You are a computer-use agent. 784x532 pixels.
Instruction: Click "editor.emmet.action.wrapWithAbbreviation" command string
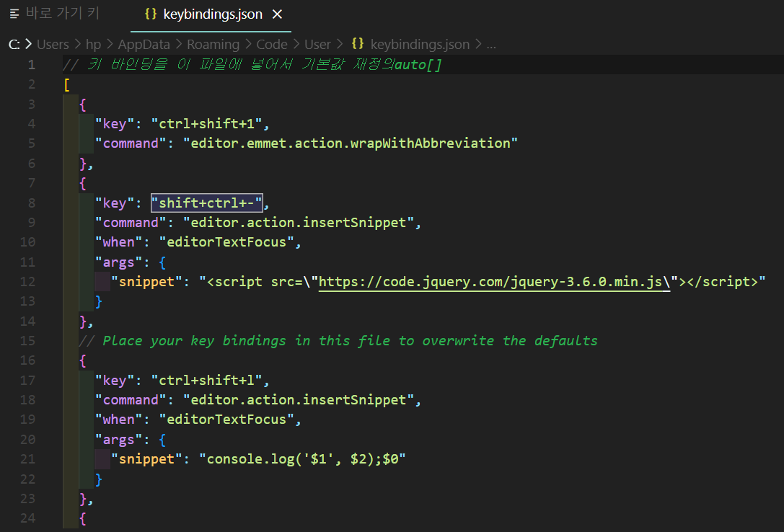coord(350,143)
